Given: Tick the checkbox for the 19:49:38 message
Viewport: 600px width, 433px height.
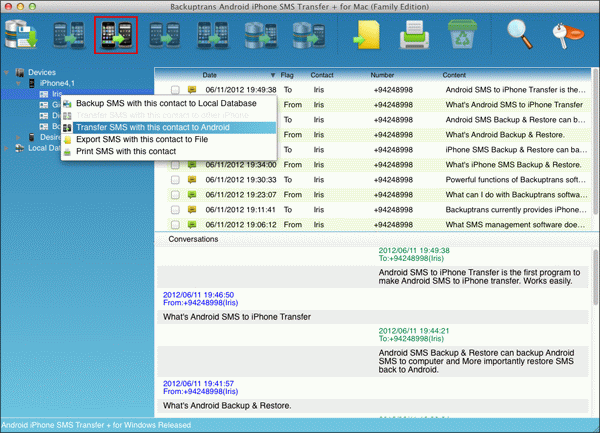Looking at the screenshot, I should pyautogui.click(x=175, y=90).
